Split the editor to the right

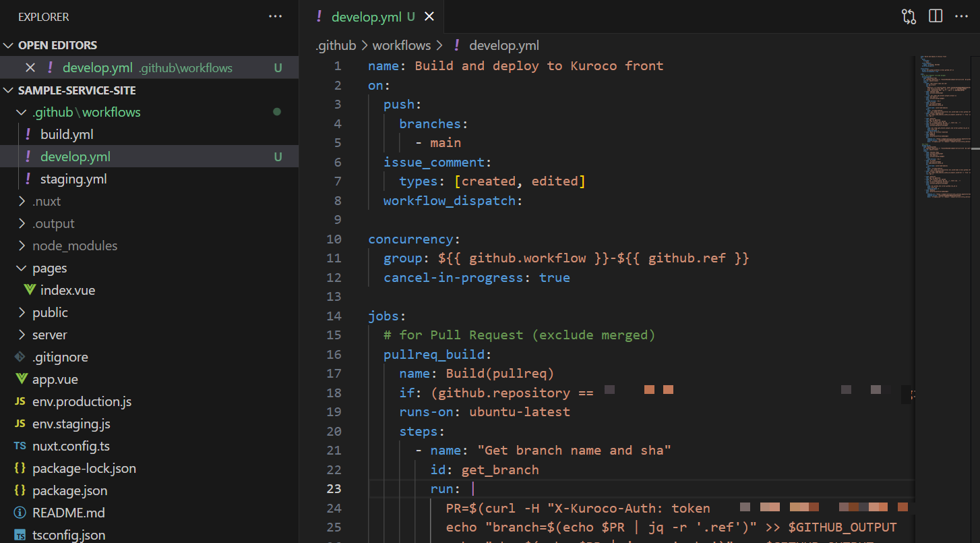[x=936, y=17]
